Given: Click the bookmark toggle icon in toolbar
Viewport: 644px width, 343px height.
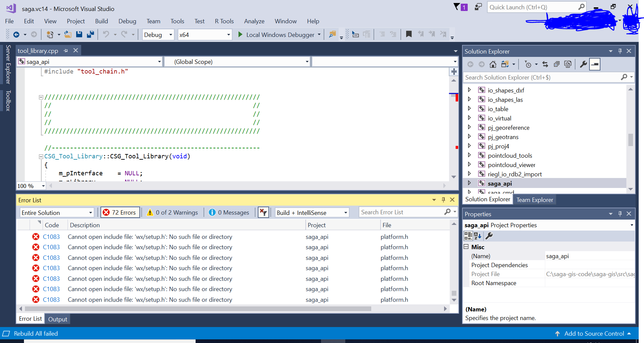Looking at the screenshot, I should (409, 34).
